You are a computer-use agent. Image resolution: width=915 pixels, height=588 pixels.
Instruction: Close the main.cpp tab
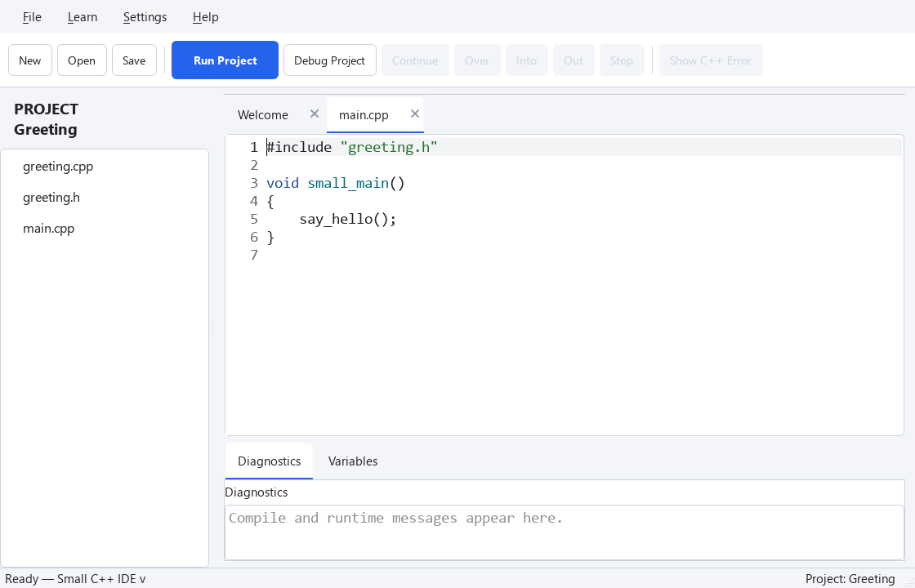415,114
